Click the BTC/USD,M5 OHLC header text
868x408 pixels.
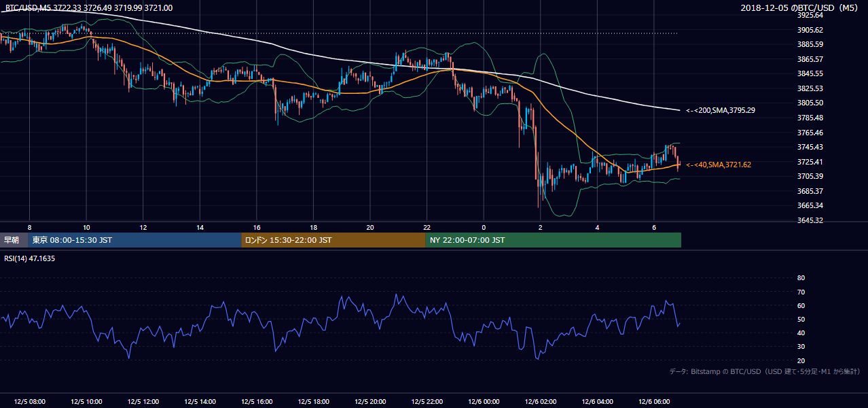coord(88,7)
